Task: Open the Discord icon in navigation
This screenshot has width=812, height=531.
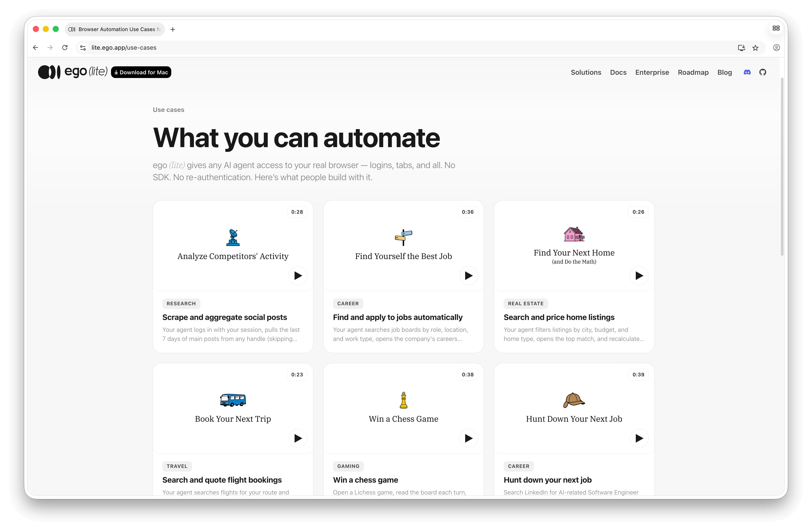Action: (747, 72)
